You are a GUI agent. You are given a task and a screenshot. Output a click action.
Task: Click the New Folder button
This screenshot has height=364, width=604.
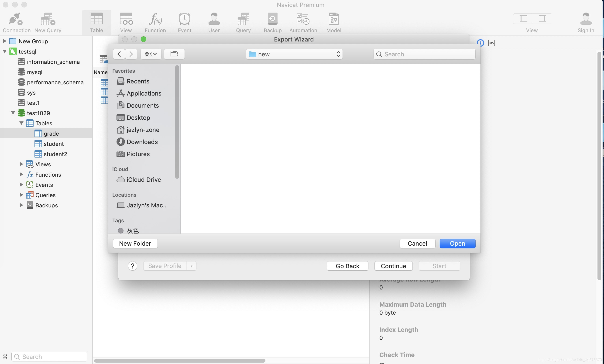(x=135, y=243)
